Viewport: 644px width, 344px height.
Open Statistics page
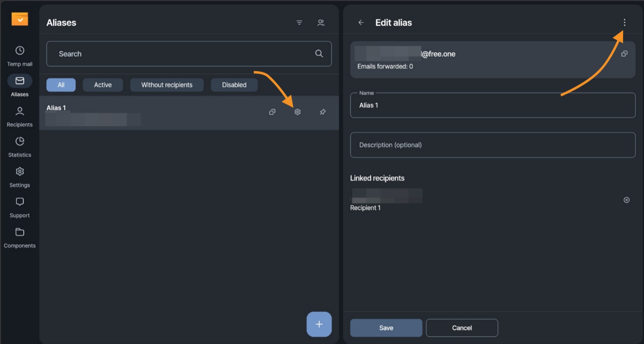click(x=20, y=147)
